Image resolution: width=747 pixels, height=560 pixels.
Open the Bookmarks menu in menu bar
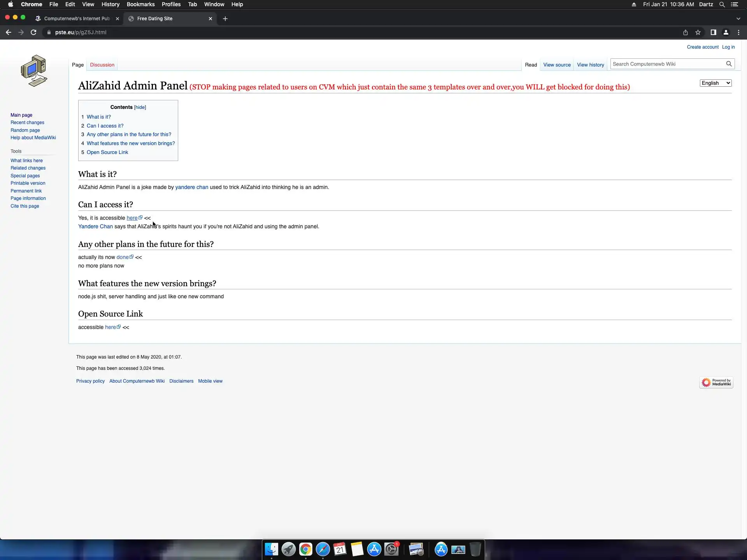click(140, 4)
